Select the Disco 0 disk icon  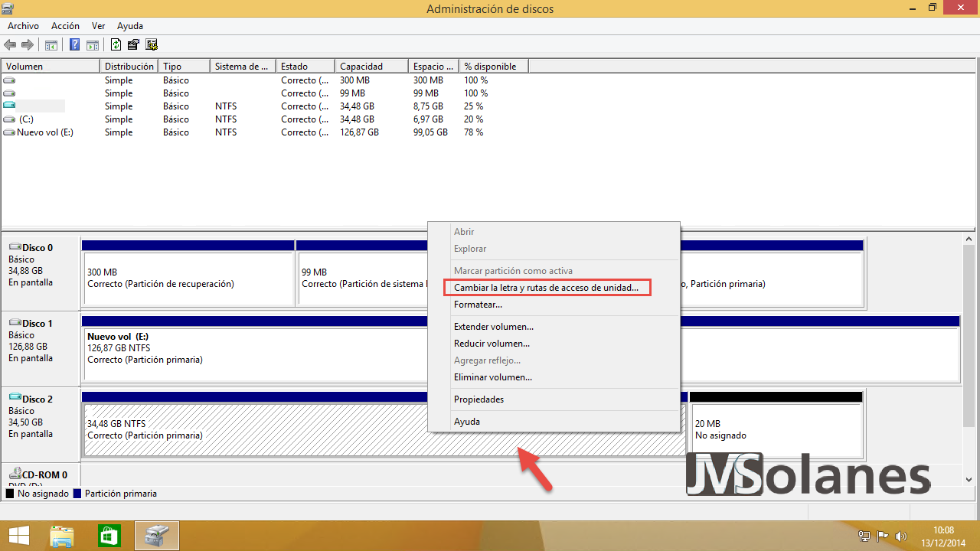pyautogui.click(x=15, y=247)
